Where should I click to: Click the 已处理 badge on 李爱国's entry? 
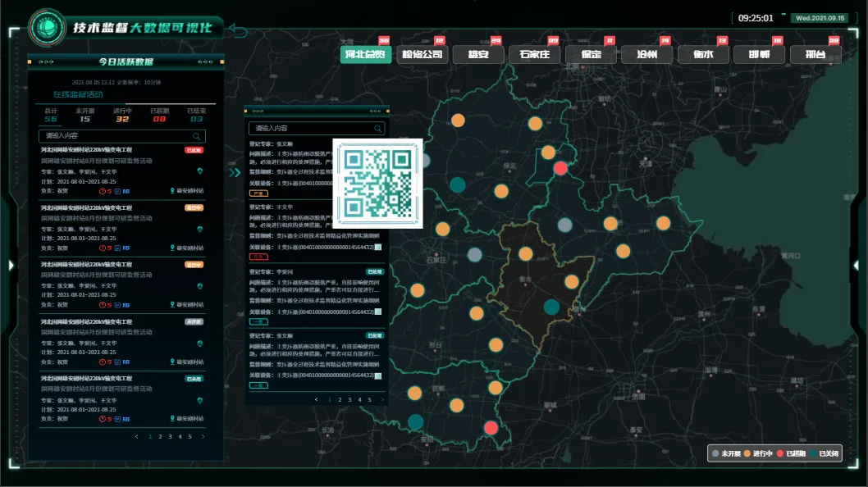375,271
